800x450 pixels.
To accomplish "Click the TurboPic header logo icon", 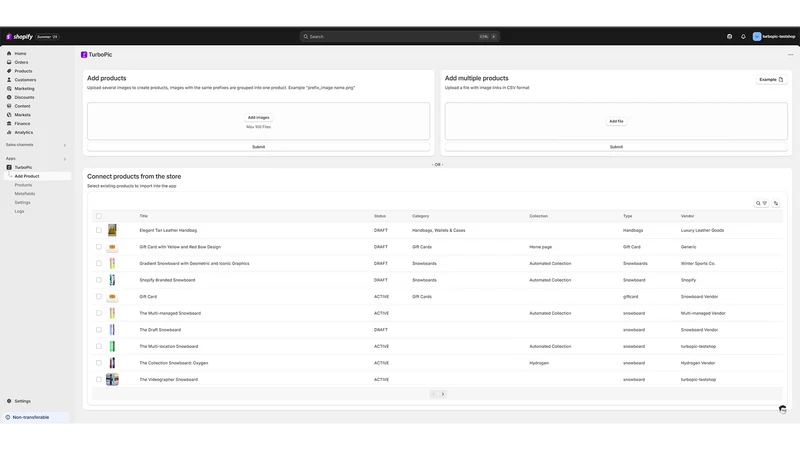I will (84, 55).
